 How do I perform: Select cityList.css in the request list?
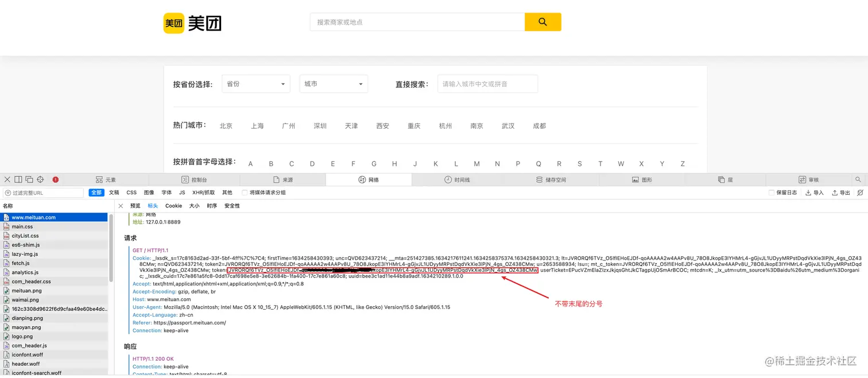54,236
